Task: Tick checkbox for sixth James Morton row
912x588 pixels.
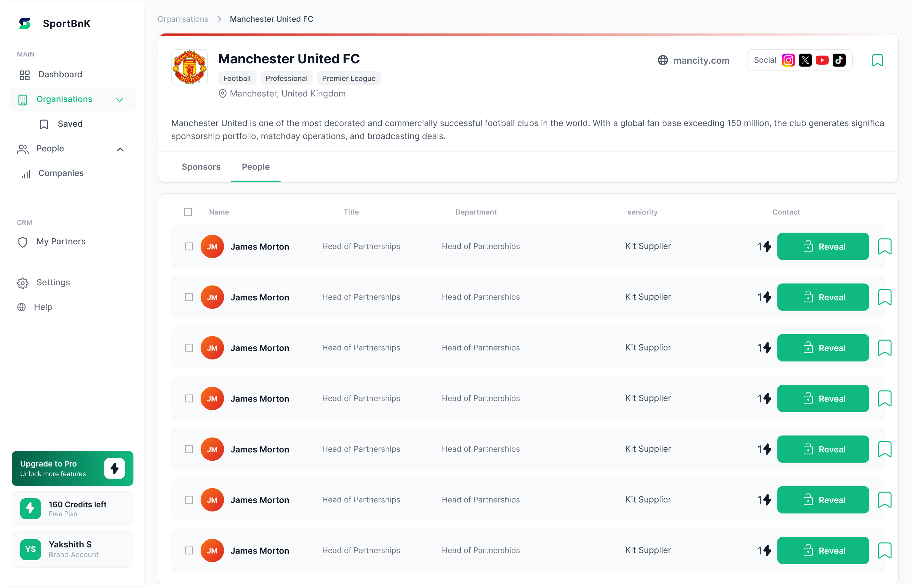Action: point(189,500)
